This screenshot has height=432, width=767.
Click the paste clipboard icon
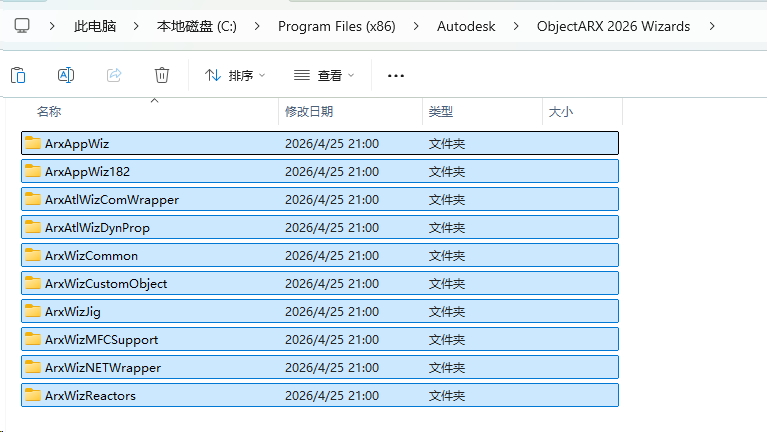point(18,75)
